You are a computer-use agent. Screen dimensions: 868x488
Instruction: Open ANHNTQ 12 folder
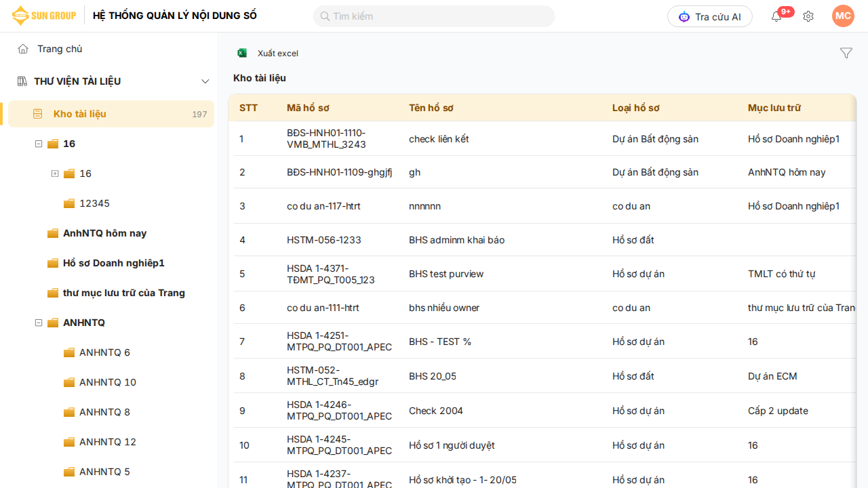point(108,442)
